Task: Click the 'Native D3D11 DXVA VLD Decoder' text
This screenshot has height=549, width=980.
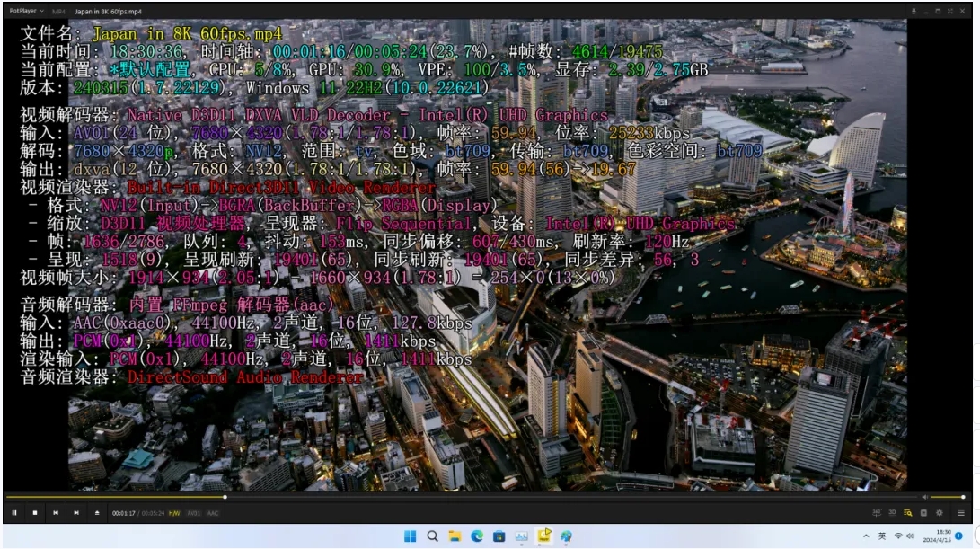Action: pos(259,115)
